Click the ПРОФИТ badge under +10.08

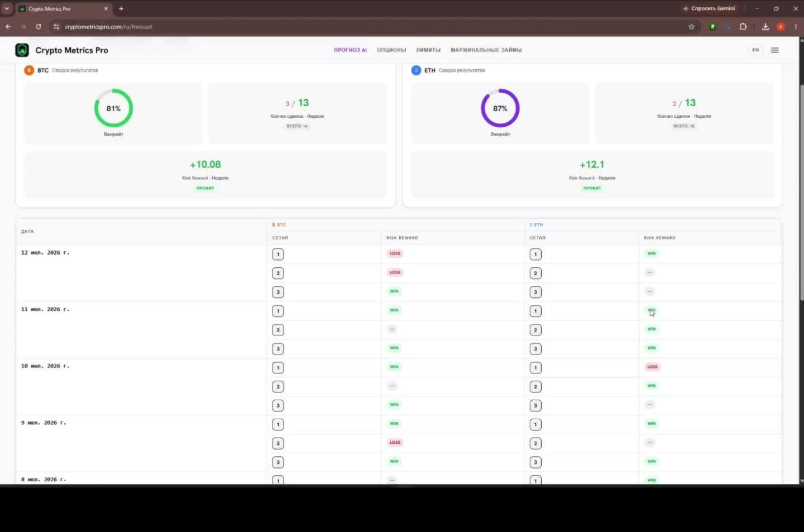click(x=205, y=188)
